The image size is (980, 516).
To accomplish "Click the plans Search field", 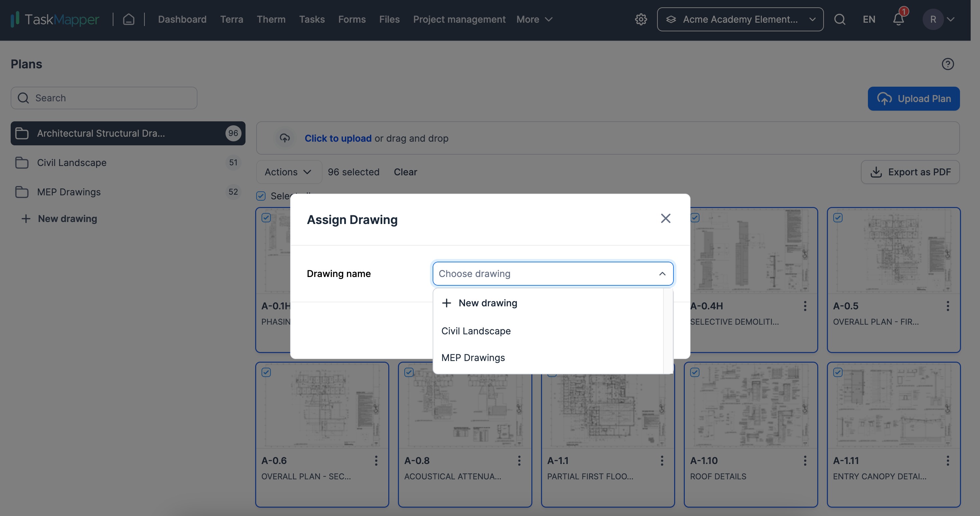I will tap(104, 98).
